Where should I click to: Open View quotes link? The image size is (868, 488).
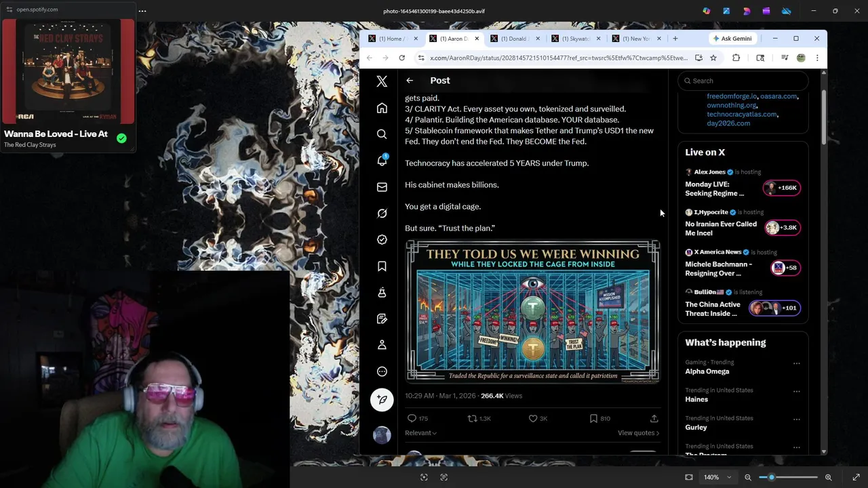point(638,433)
